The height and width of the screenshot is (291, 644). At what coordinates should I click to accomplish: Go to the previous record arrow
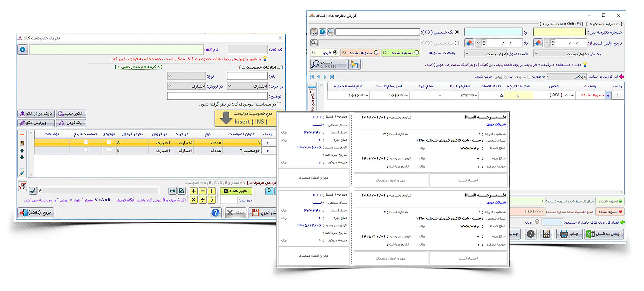point(318,77)
